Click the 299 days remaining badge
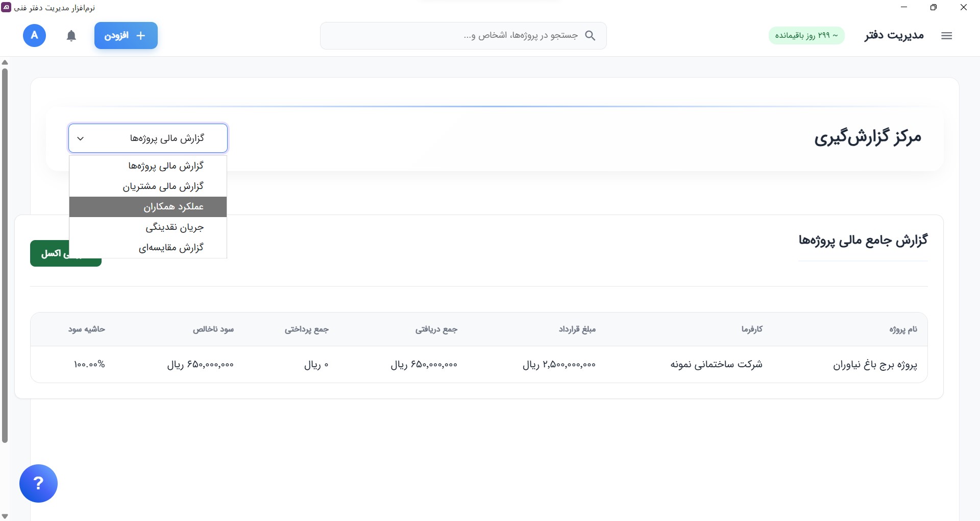980x521 pixels. [806, 36]
